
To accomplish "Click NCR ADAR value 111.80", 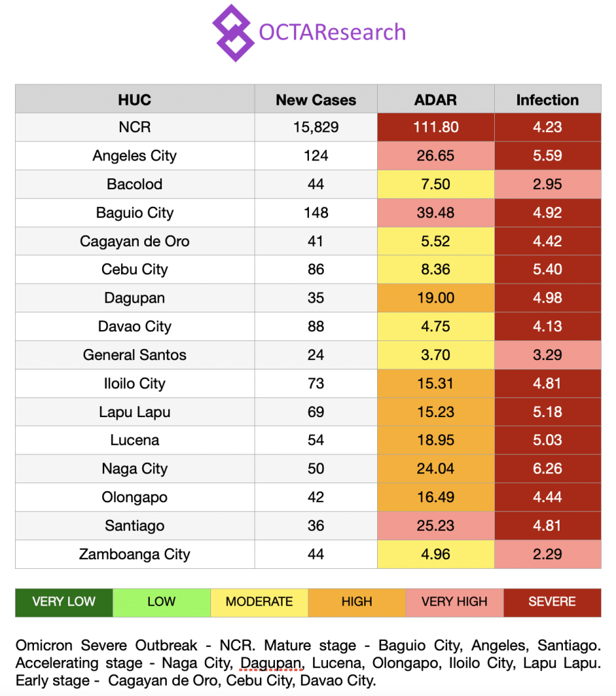I will (x=436, y=127).
